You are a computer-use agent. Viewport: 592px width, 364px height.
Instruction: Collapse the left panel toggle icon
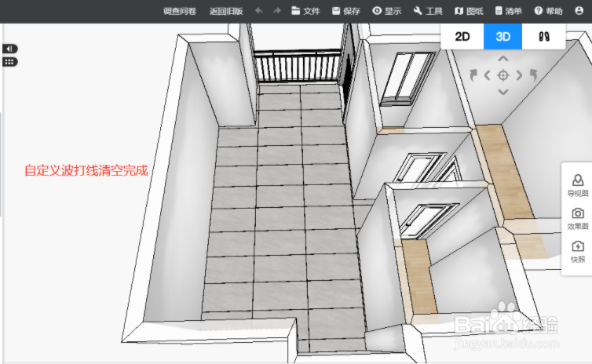(x=10, y=49)
